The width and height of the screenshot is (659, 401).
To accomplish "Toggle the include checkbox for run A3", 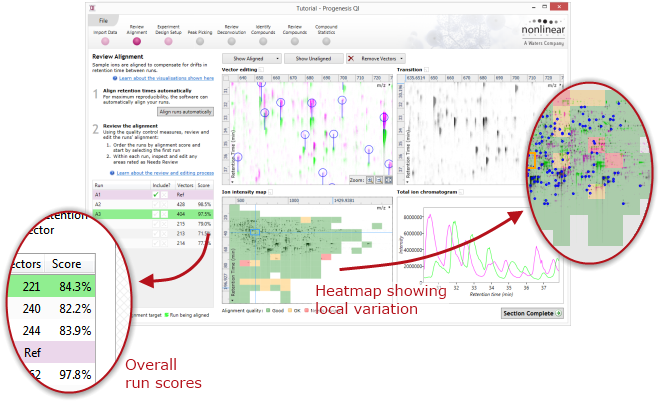I will coord(156,214).
